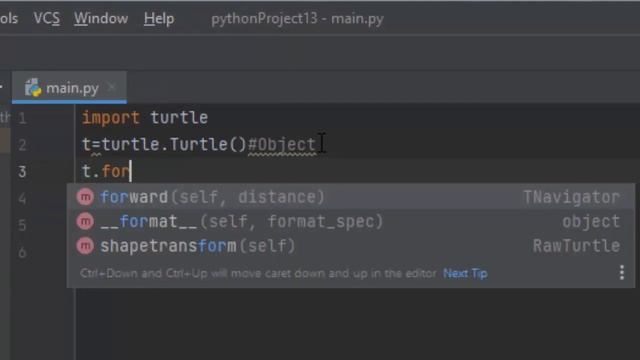
Task: Click method icon beside shapetransform suggestion
Action: pos(85,246)
